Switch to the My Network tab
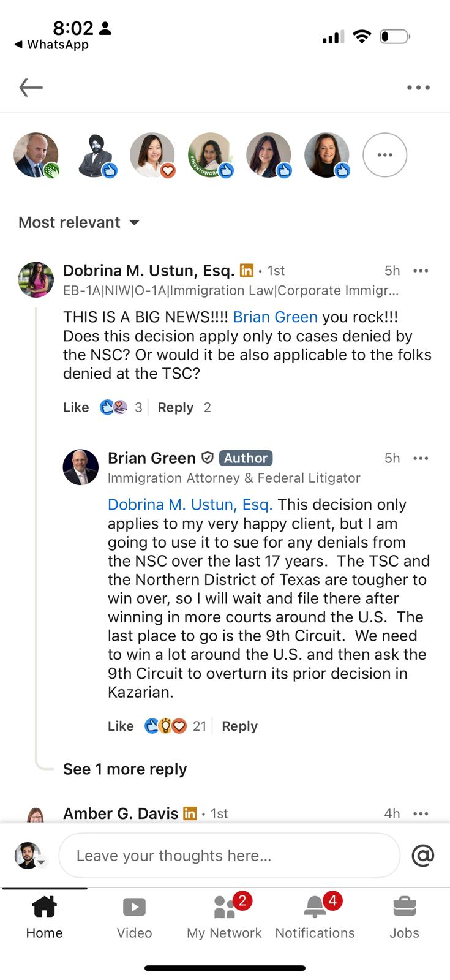 coord(224,916)
